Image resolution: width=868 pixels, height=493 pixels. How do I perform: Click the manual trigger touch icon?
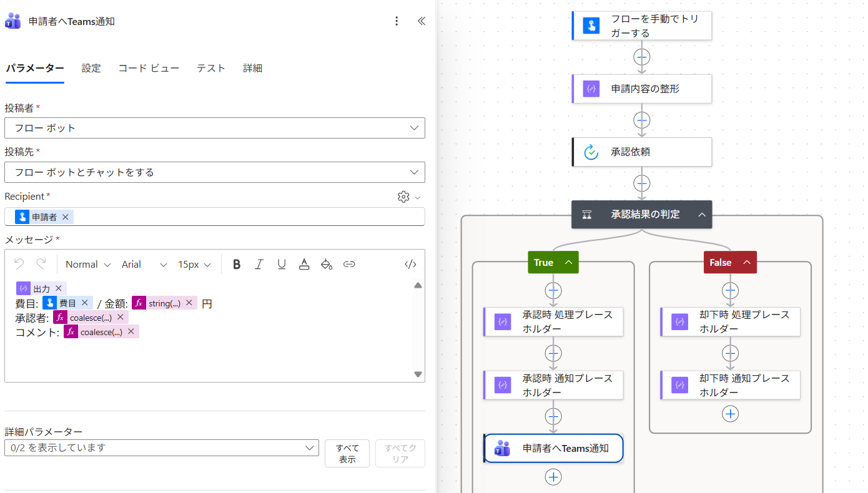click(x=591, y=26)
